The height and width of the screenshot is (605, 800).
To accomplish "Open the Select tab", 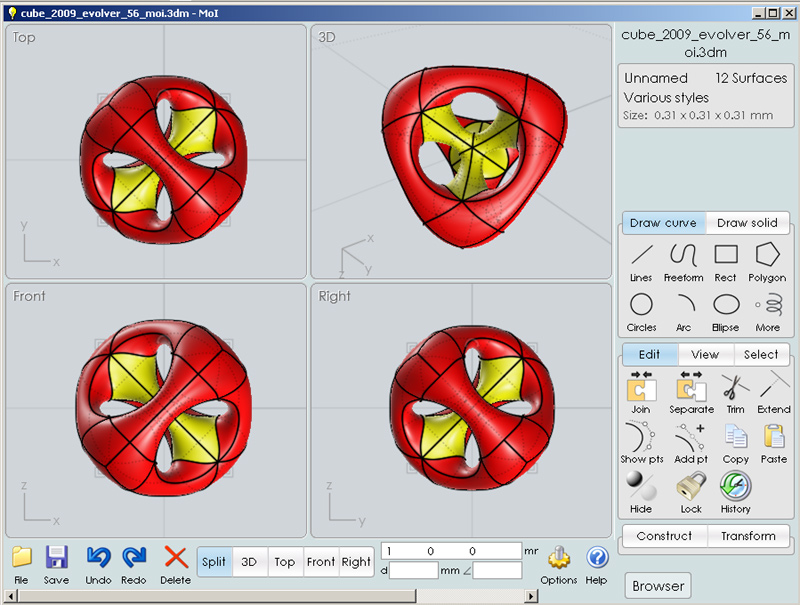I will click(x=761, y=355).
